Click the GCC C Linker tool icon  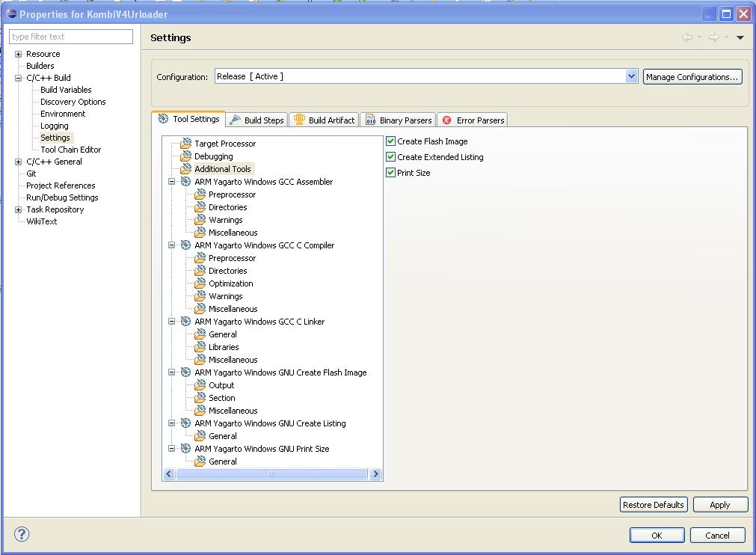point(186,322)
